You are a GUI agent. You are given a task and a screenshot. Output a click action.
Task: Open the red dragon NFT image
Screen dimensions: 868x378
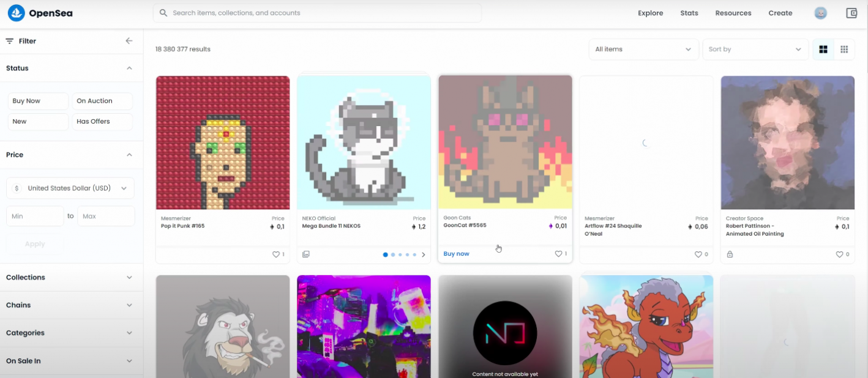(x=646, y=327)
